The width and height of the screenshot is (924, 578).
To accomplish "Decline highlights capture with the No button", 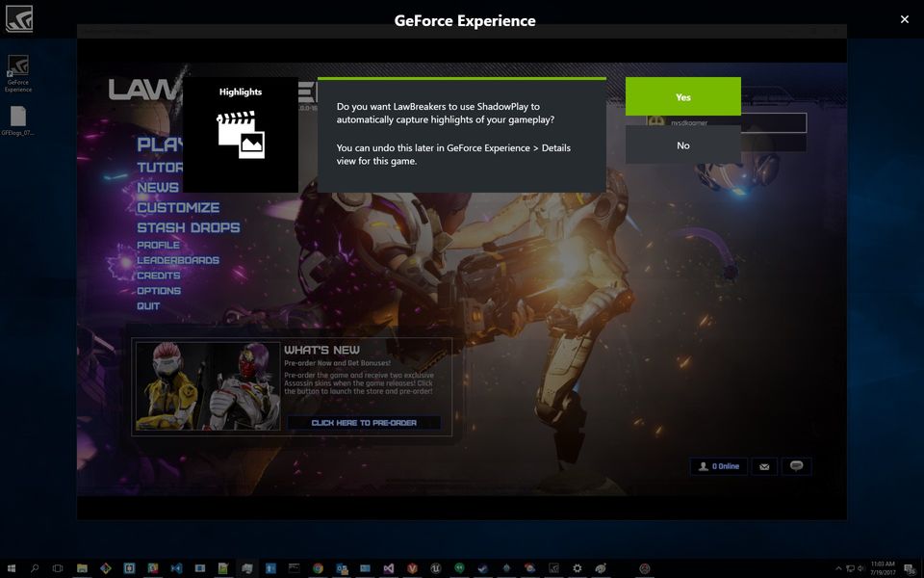I will click(683, 145).
